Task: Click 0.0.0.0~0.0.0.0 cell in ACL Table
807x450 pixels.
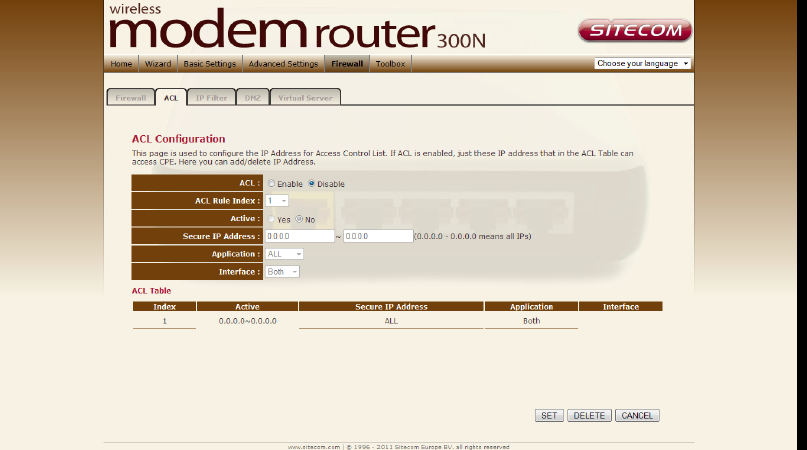Action: (247, 321)
